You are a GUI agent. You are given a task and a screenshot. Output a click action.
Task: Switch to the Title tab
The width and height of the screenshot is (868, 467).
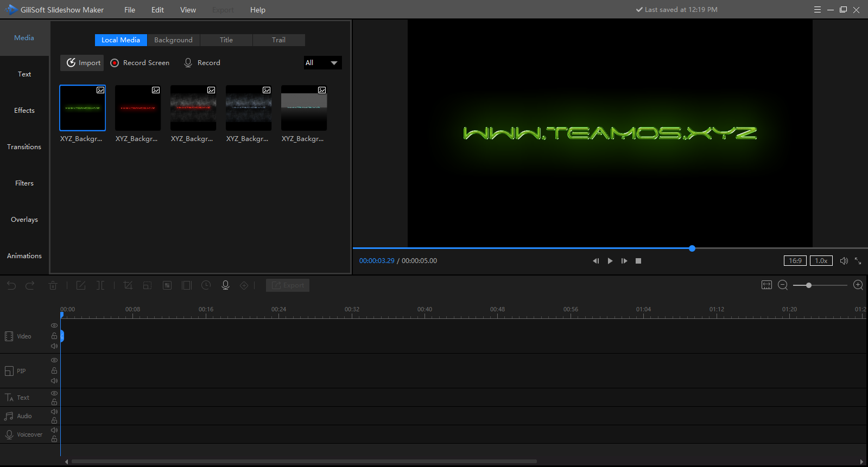[x=226, y=40]
